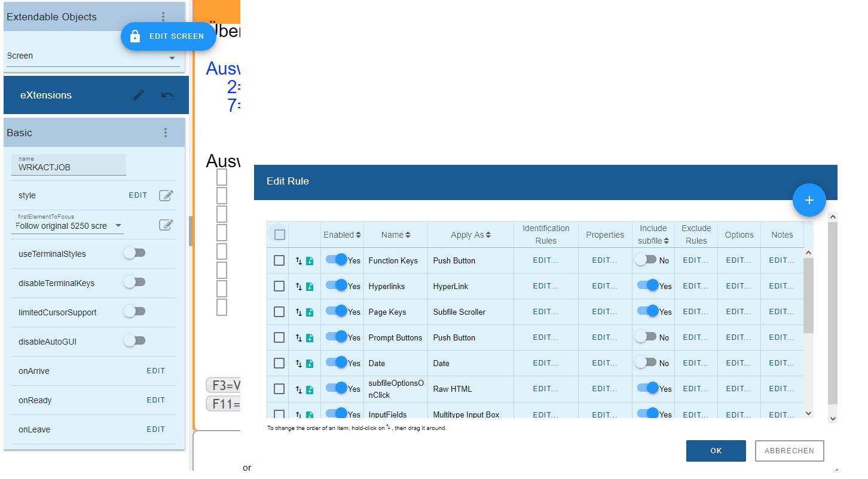
Task: Check the Page Keys row checkbox
Action: click(x=279, y=312)
